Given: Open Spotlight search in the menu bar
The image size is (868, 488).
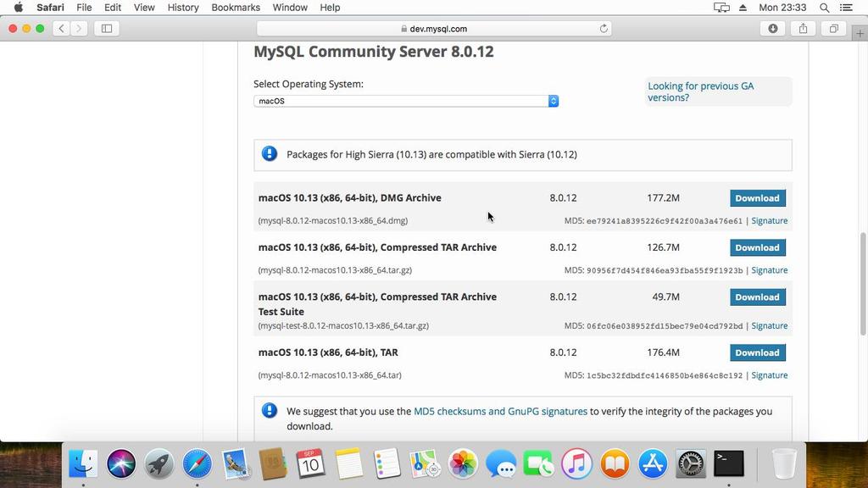Looking at the screenshot, I should point(824,7).
